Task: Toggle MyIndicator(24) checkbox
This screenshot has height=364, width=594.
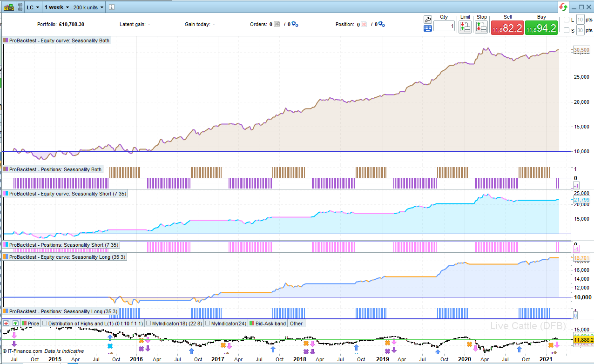Action: (208, 323)
